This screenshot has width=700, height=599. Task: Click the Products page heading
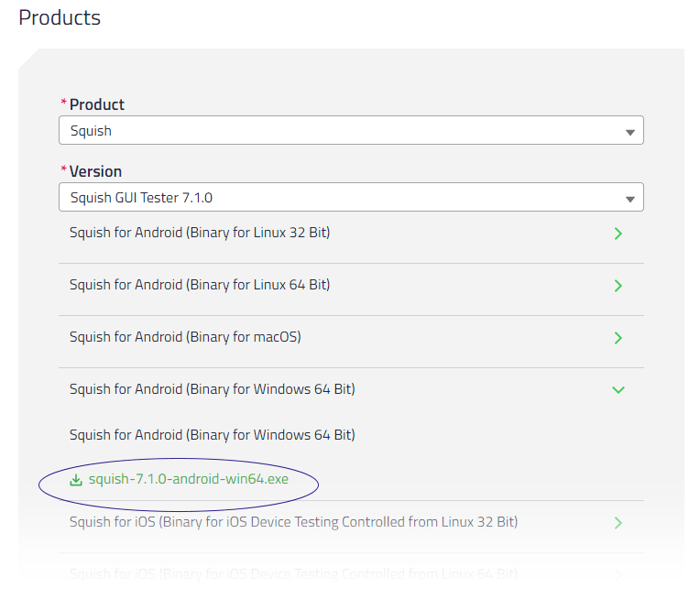tap(60, 17)
